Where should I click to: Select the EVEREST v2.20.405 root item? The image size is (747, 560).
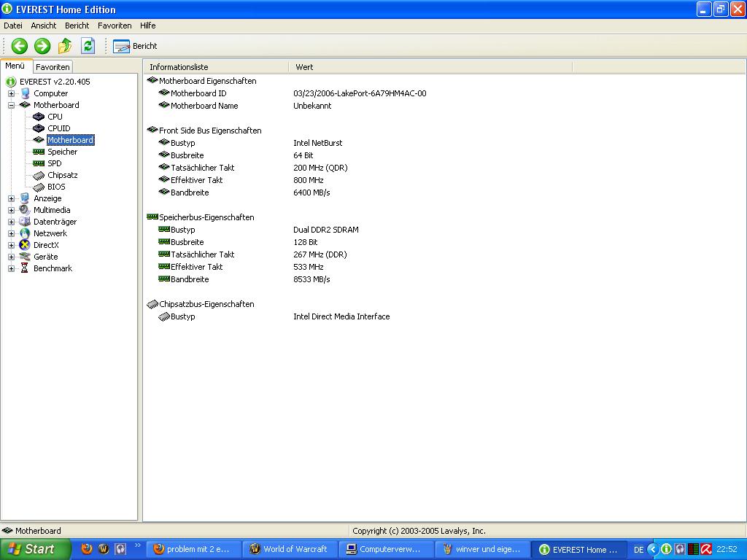coord(54,82)
